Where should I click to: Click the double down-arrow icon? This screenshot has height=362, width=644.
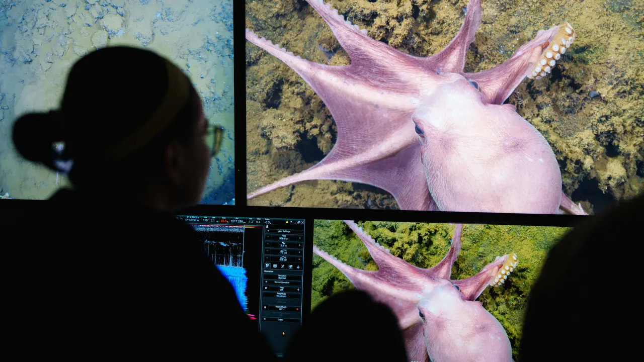click(x=298, y=266)
